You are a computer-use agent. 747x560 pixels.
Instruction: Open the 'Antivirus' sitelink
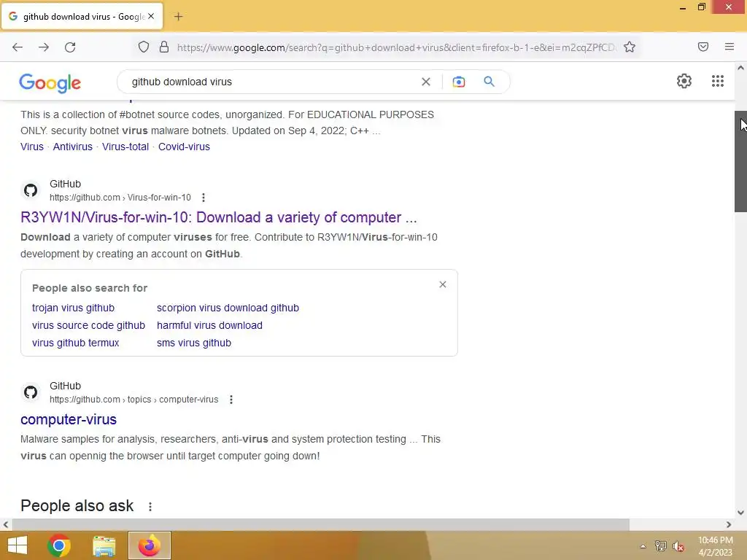point(72,147)
